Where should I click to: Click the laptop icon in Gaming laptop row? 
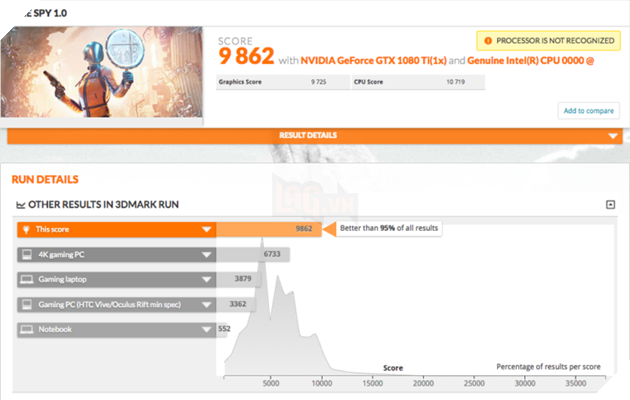(27, 280)
